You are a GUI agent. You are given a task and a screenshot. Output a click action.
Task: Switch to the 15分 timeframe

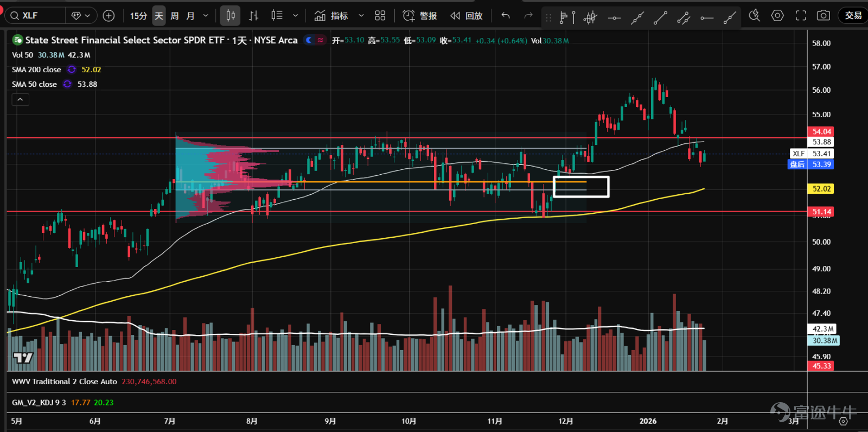tap(138, 16)
